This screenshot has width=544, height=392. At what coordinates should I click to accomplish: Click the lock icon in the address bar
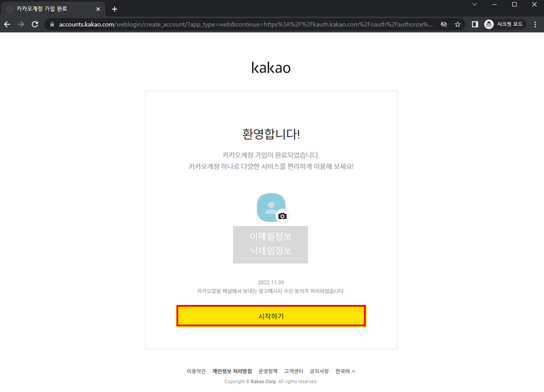[x=52, y=24]
